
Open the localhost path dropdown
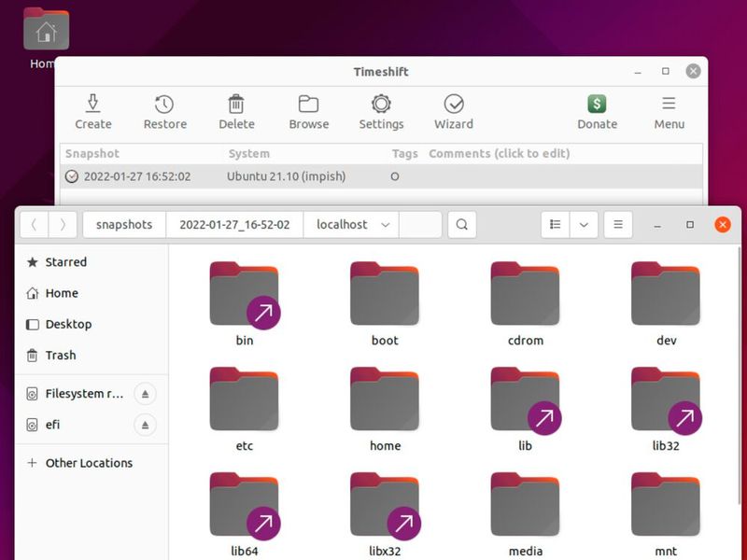[351, 224]
